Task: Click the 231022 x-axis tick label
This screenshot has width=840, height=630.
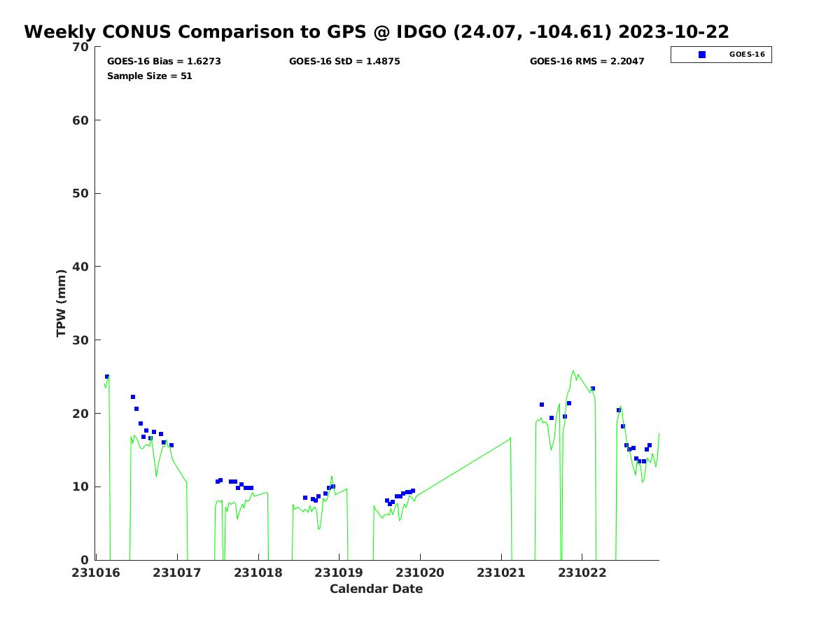Action: click(582, 573)
